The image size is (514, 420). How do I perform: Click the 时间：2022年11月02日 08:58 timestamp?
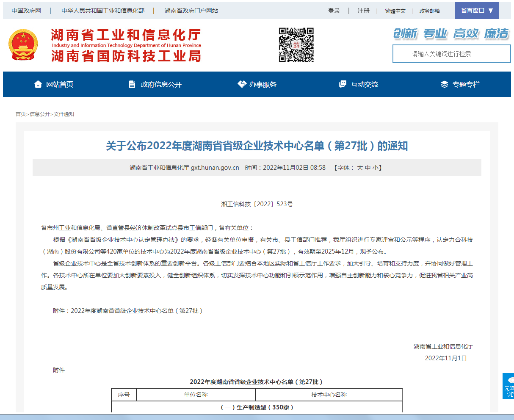pos(285,168)
